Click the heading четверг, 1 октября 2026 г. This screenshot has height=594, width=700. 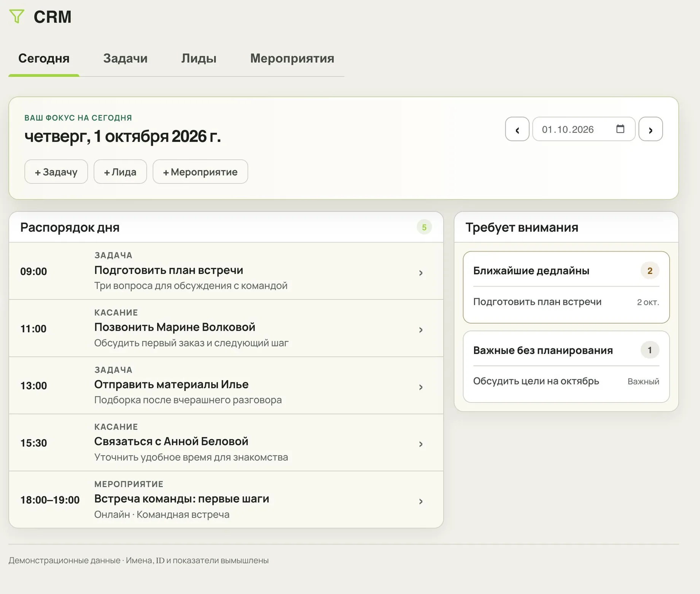tap(123, 136)
